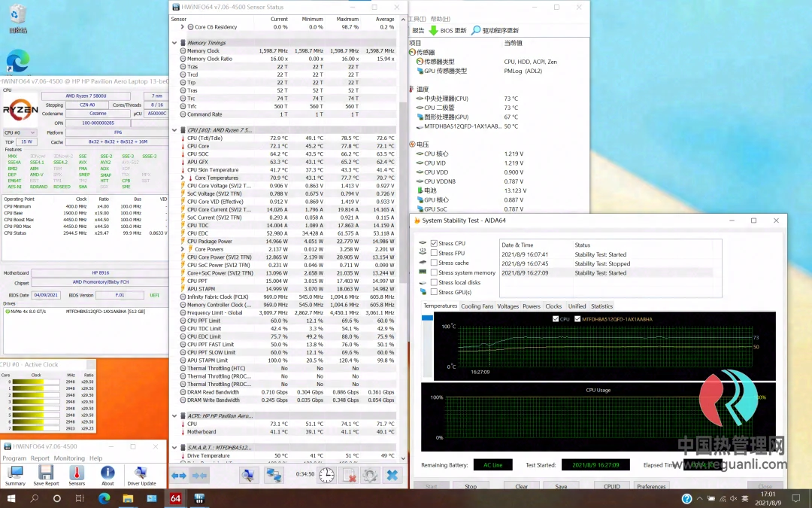Enable Stress cache checkbox
The width and height of the screenshot is (812, 508).
click(434, 263)
